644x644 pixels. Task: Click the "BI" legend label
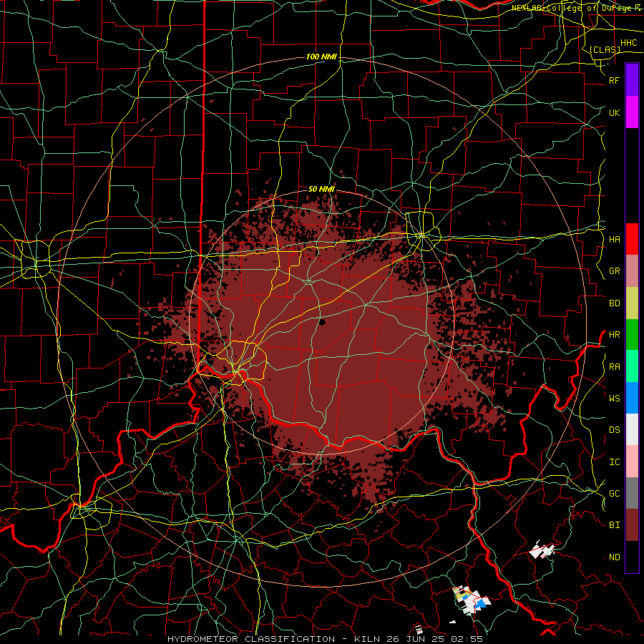point(614,525)
